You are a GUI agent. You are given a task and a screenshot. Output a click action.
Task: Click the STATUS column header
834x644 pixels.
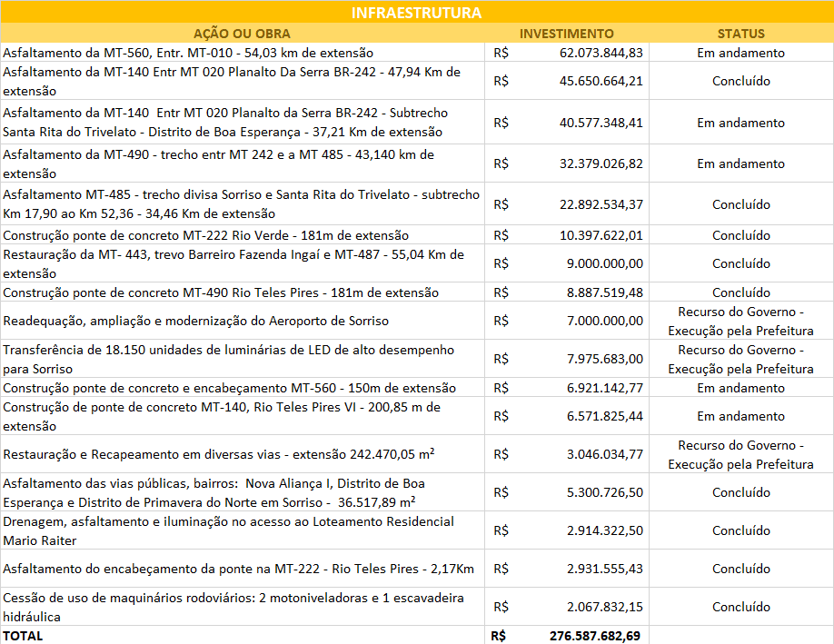click(740, 34)
